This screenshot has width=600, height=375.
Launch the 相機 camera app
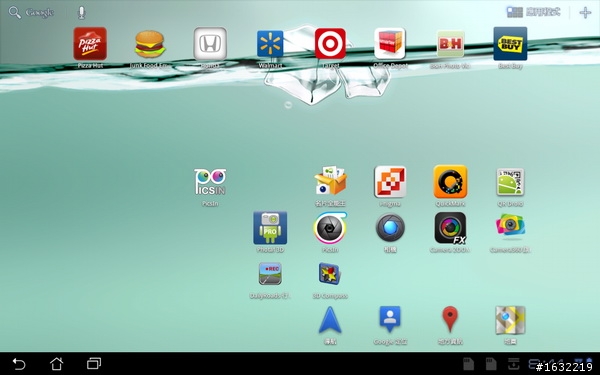click(390, 228)
